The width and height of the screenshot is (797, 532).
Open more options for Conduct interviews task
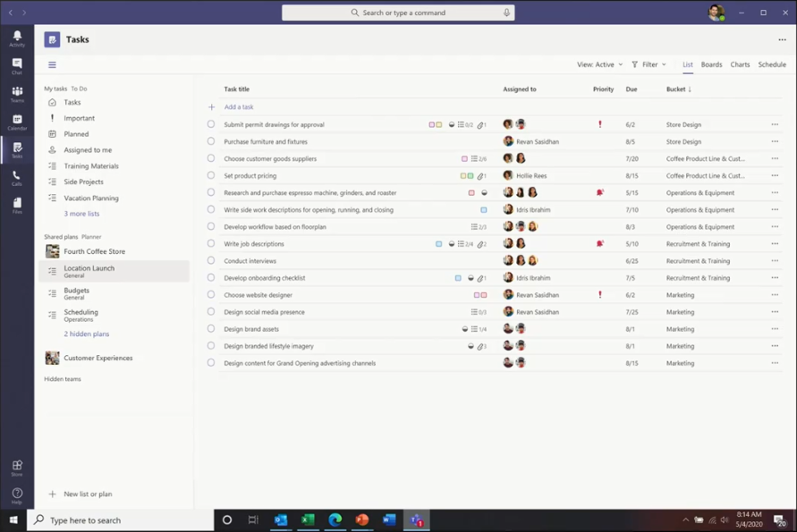775,261
